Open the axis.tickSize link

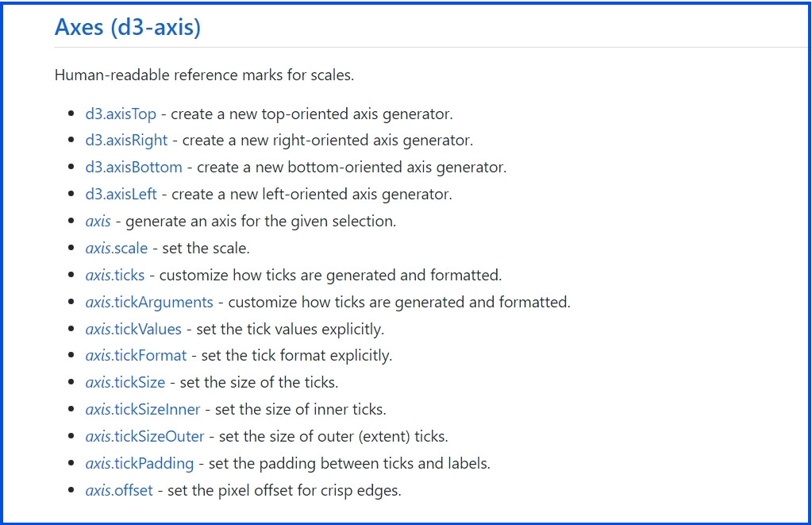125,382
